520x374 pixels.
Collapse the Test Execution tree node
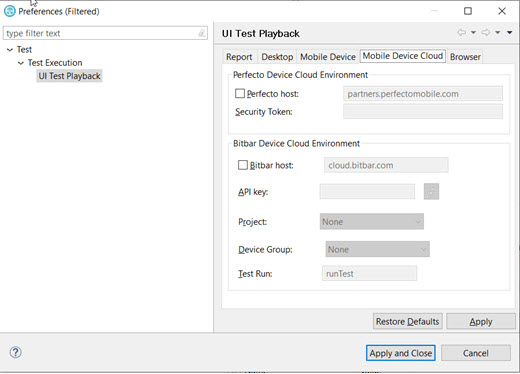(x=21, y=63)
